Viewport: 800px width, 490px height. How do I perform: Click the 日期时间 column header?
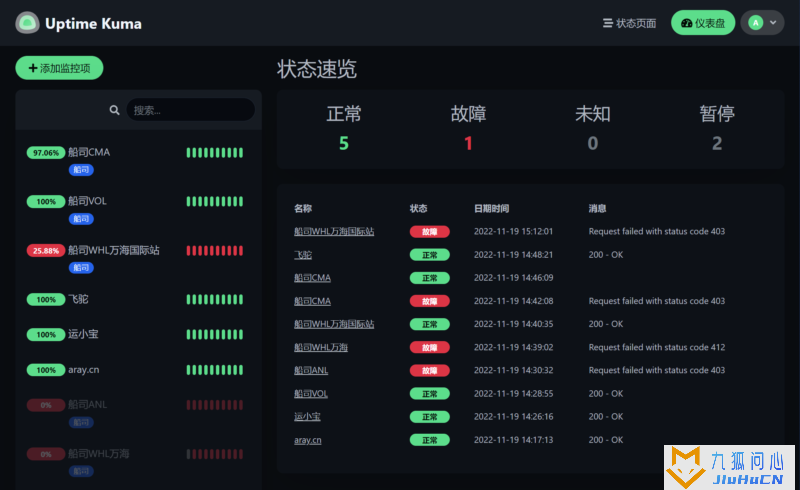(x=491, y=208)
